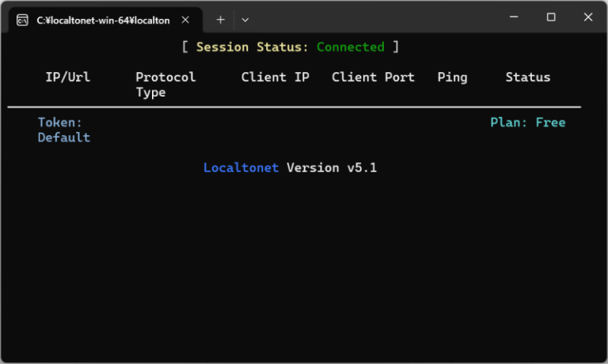The height and width of the screenshot is (364, 608).
Task: Maximize the terminal window
Action: 551,17
